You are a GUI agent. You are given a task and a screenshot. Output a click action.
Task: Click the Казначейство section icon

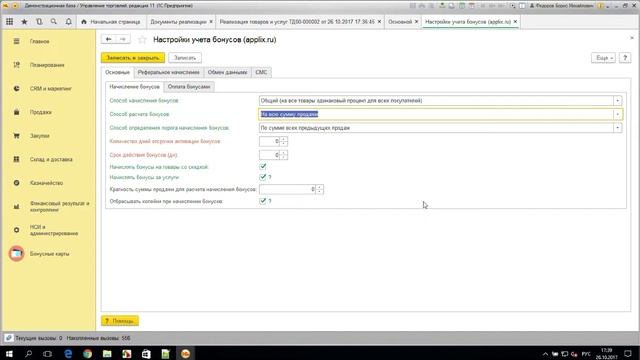(16, 183)
